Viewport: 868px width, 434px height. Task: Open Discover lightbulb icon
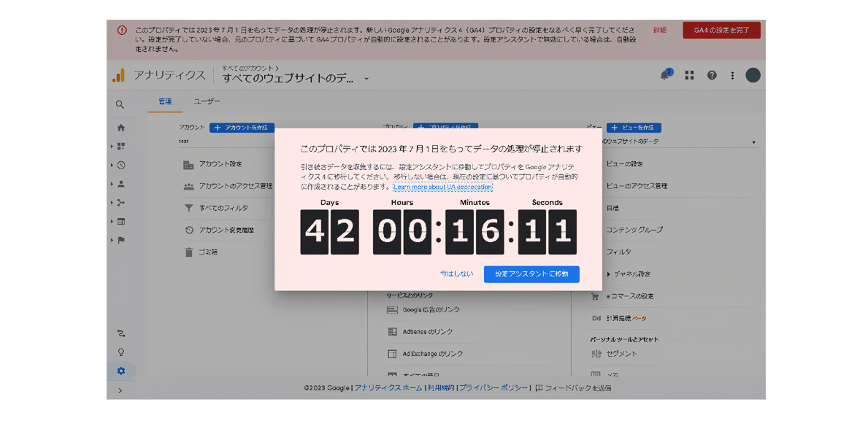tap(121, 352)
